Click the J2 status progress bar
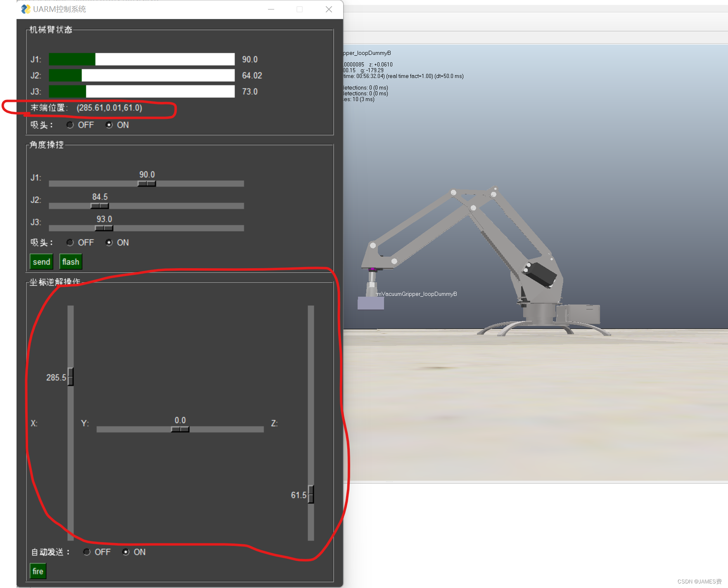The height and width of the screenshot is (588, 728). [x=142, y=75]
